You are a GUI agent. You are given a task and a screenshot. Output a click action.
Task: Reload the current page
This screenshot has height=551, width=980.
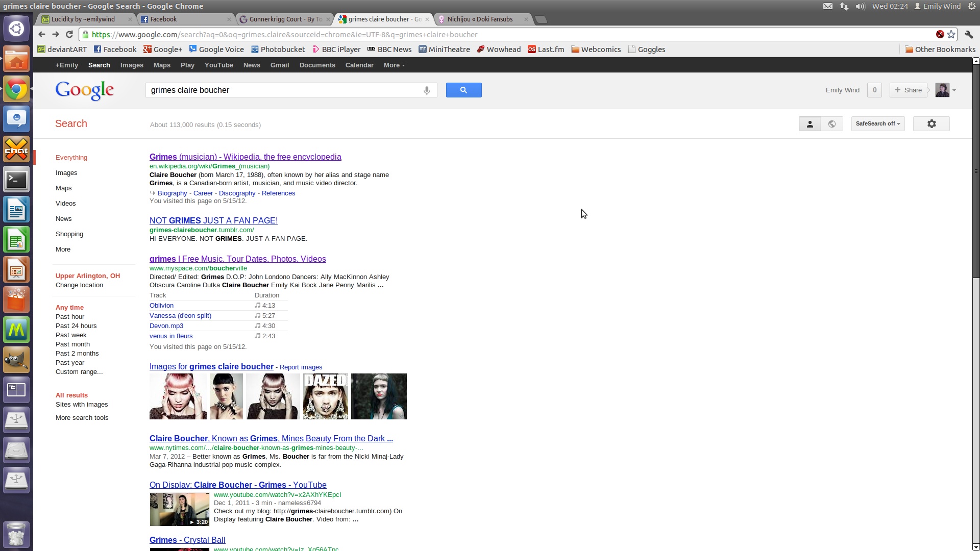click(x=69, y=35)
